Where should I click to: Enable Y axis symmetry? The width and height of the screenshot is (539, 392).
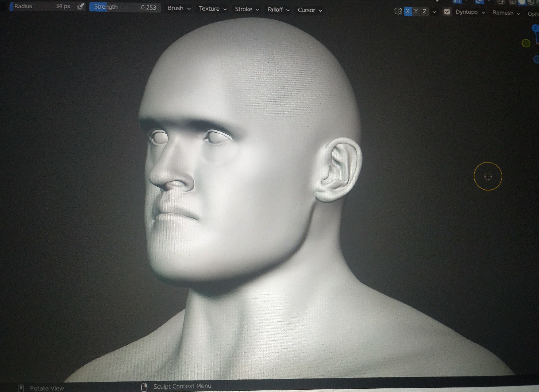416,11
